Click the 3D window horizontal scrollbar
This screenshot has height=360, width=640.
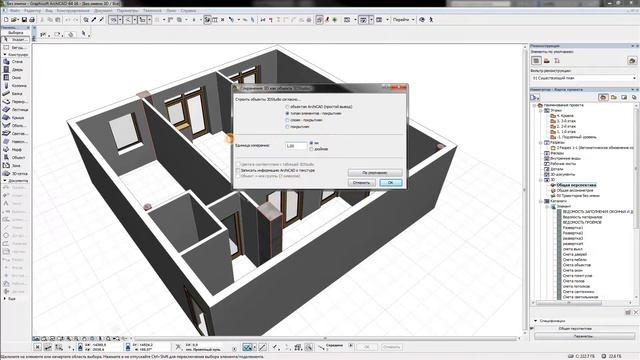pos(325,338)
